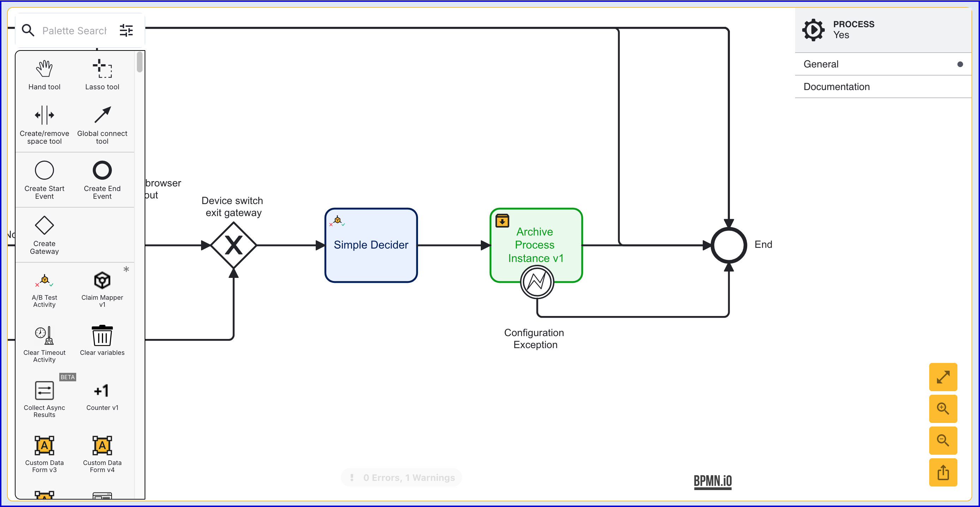Image resolution: width=980 pixels, height=507 pixels.
Task: Click the palette vertical scrollbar thumb
Action: (x=140, y=62)
